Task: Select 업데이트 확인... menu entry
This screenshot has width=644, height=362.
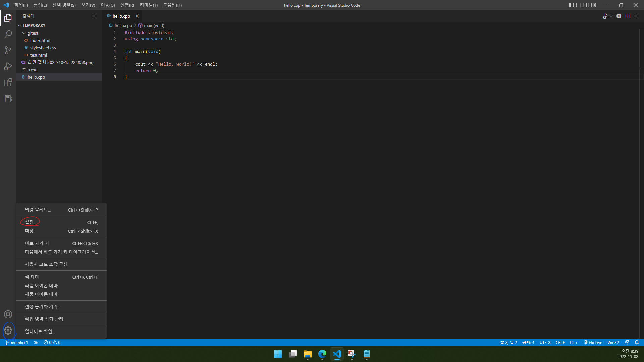Action: tap(61, 331)
